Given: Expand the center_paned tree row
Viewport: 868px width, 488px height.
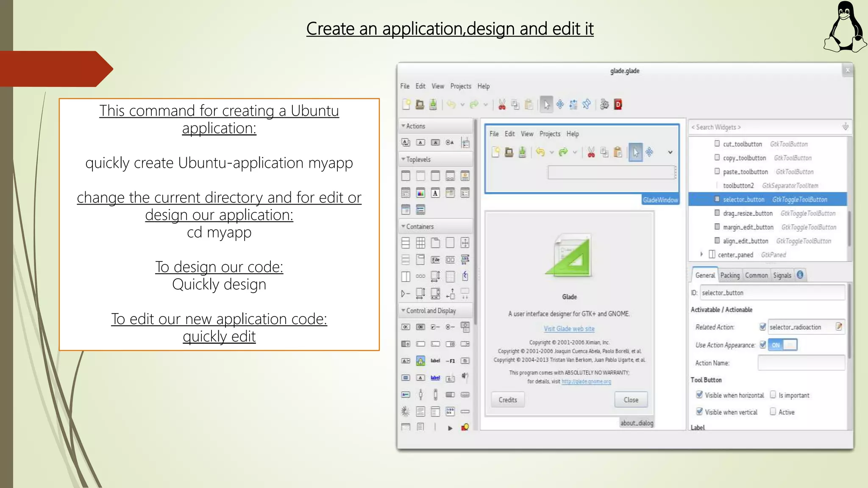Looking at the screenshot, I should pos(702,254).
